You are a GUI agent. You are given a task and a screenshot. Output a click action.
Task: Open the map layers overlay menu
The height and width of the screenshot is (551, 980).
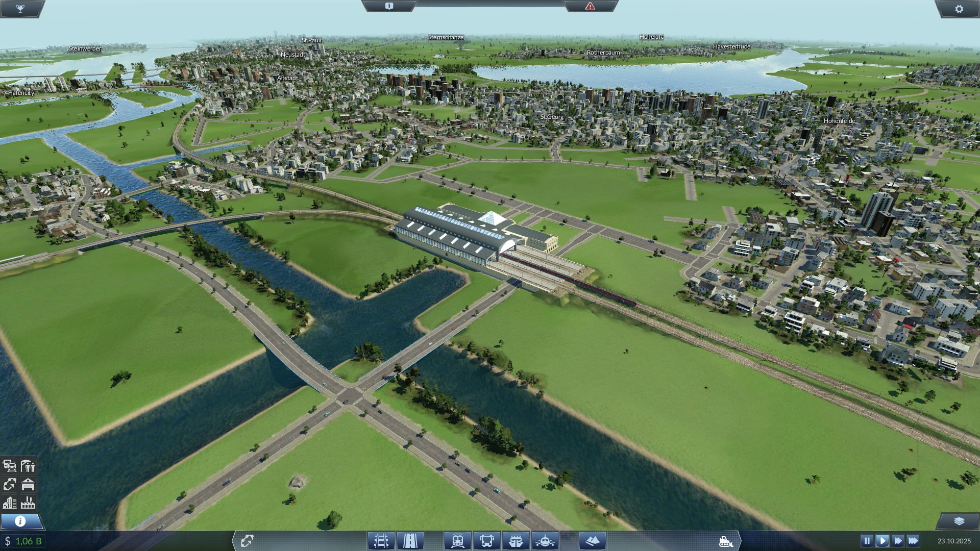tap(959, 521)
